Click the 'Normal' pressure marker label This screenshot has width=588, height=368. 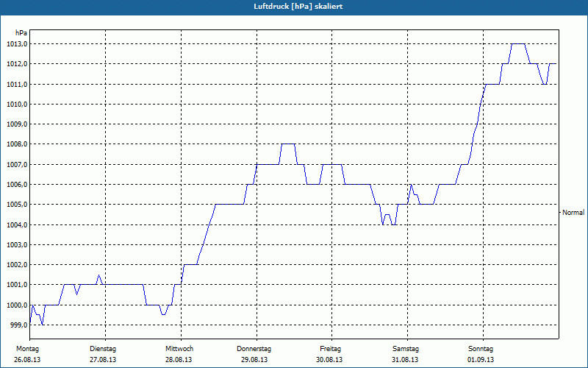[573, 213]
